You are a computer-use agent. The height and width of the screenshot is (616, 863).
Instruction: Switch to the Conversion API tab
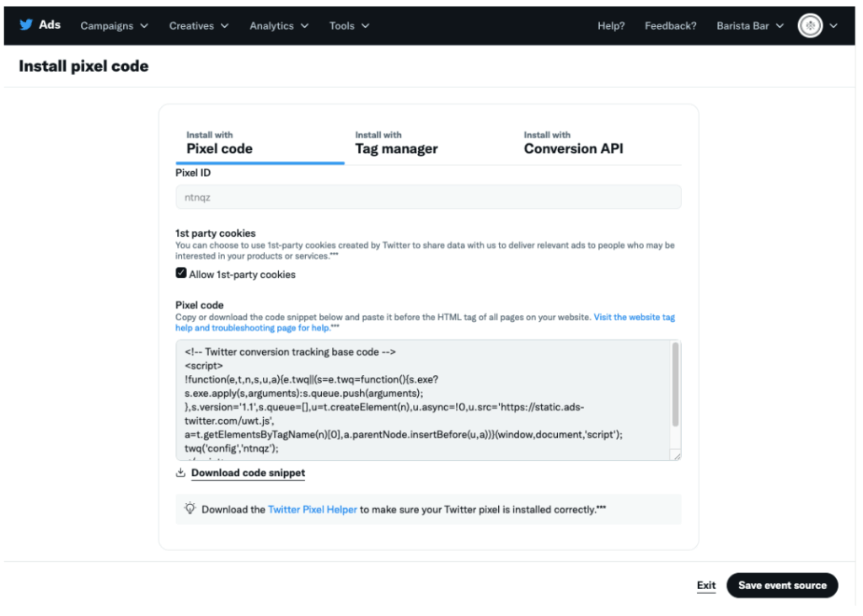[x=573, y=143]
